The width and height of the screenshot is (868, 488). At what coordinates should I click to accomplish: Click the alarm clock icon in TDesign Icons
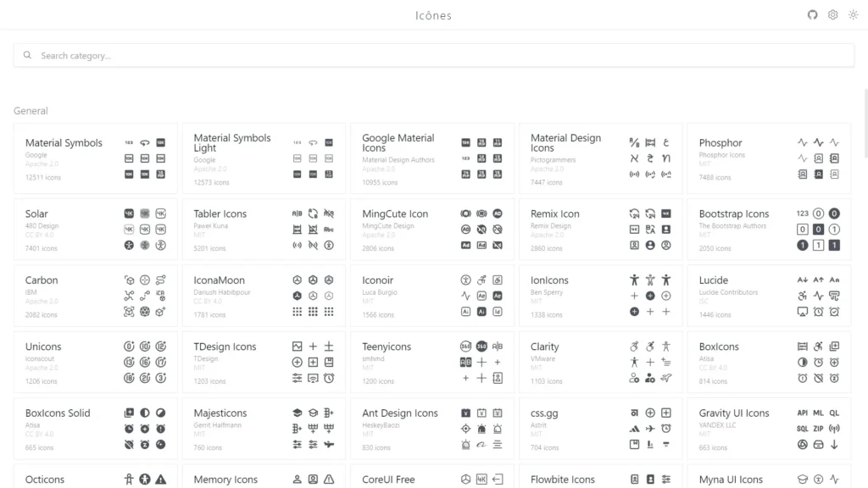click(329, 378)
